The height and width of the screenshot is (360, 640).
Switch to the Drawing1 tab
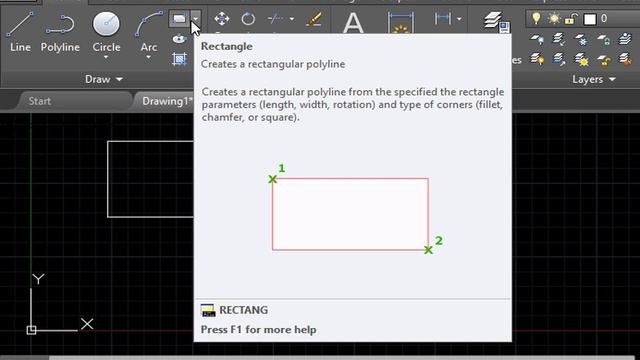coord(167,101)
